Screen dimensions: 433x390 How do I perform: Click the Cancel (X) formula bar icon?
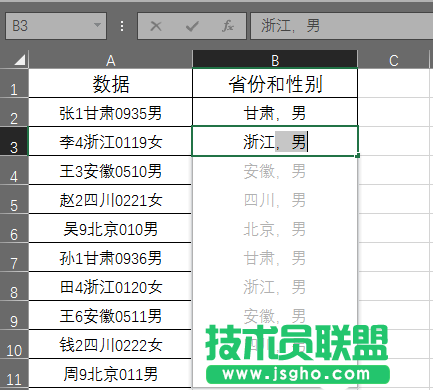pos(156,26)
